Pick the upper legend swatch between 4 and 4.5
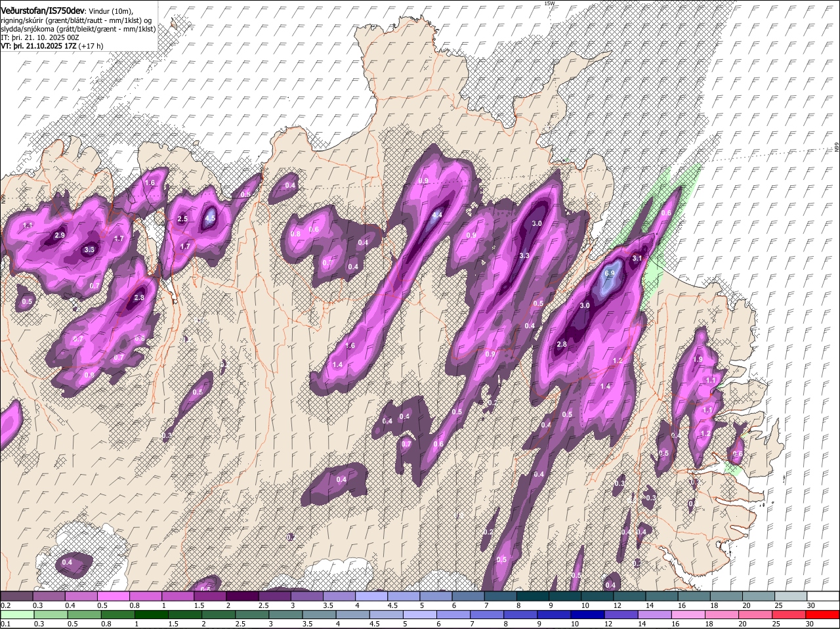This screenshot has width=840, height=629. point(371,596)
